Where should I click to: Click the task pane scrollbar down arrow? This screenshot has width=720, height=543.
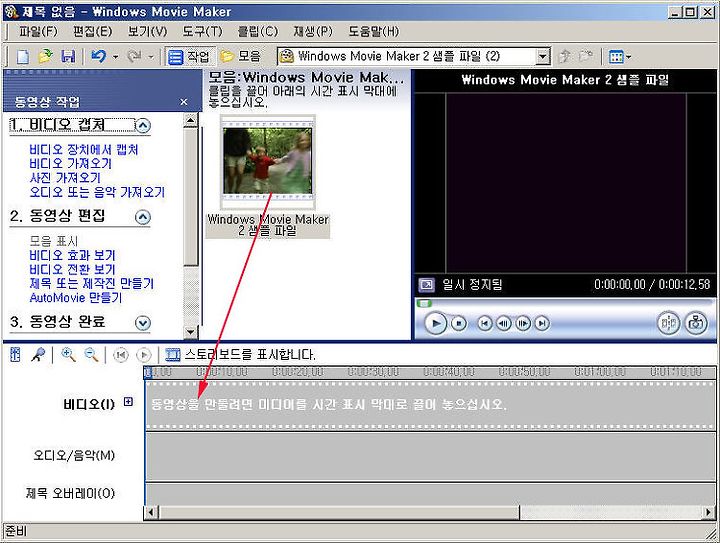pos(190,331)
